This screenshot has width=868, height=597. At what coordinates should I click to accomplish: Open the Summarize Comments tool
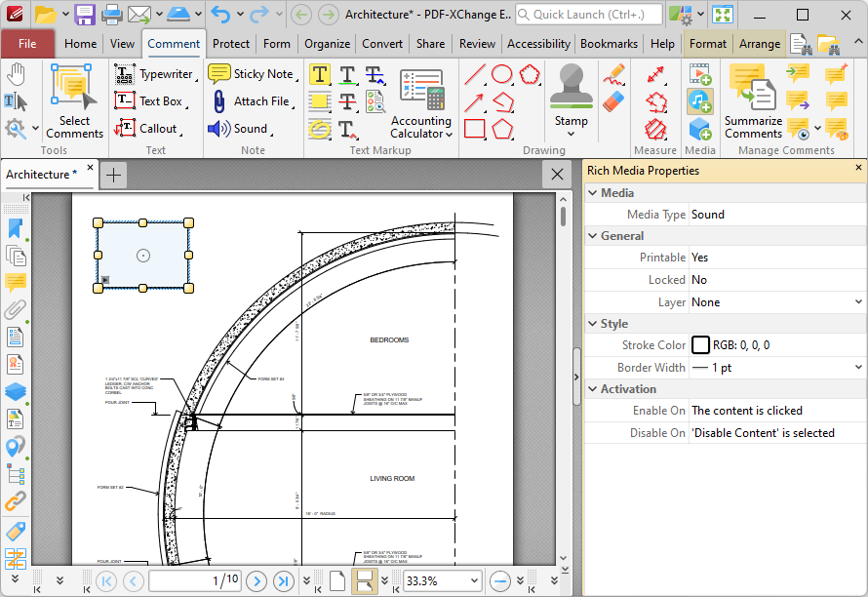pos(754,101)
